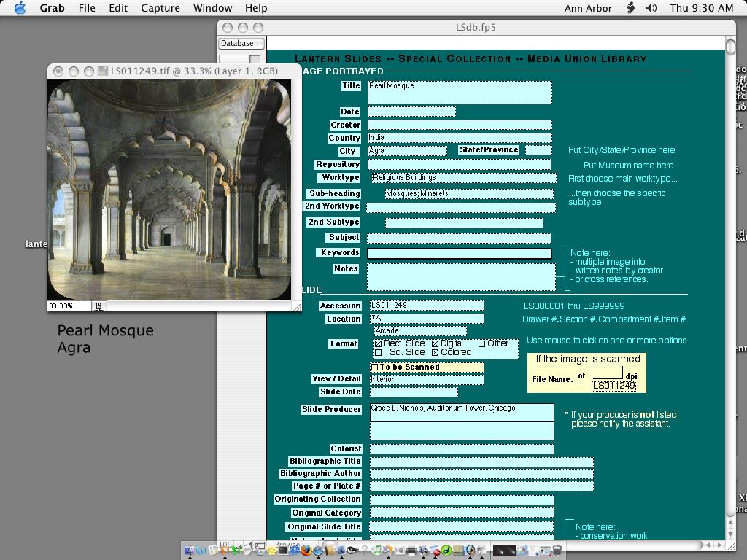Click the State/Province field
747x560 pixels.
point(538,150)
